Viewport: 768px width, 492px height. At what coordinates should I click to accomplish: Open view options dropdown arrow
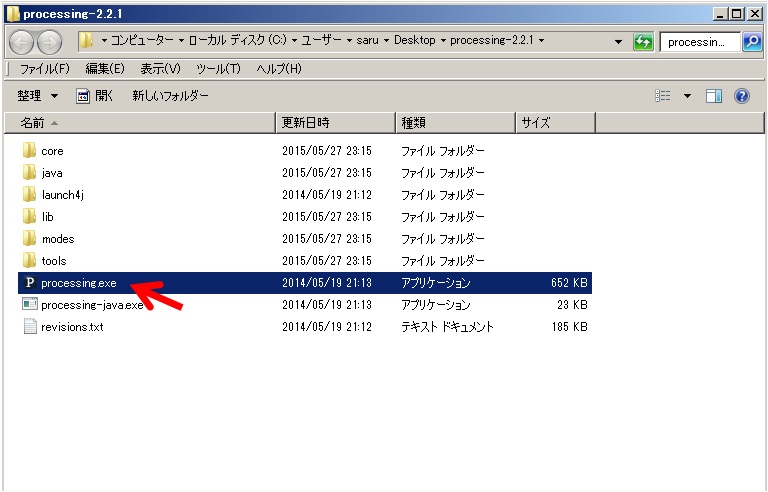pos(687,96)
